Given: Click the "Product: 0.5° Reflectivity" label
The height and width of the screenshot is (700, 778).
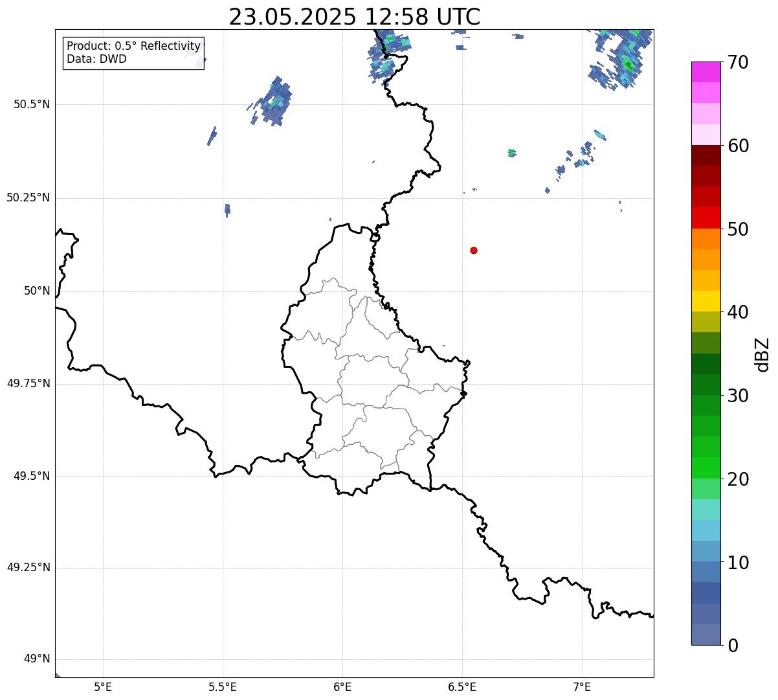Looking at the screenshot, I should (133, 47).
